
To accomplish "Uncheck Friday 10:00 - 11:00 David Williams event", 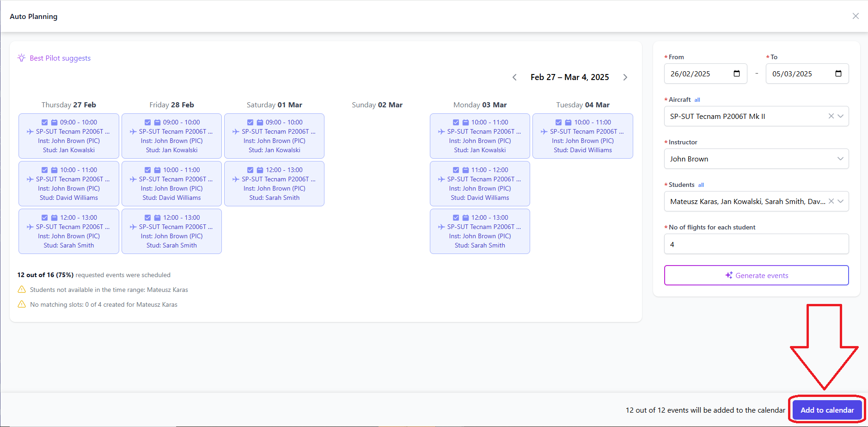I will (147, 170).
